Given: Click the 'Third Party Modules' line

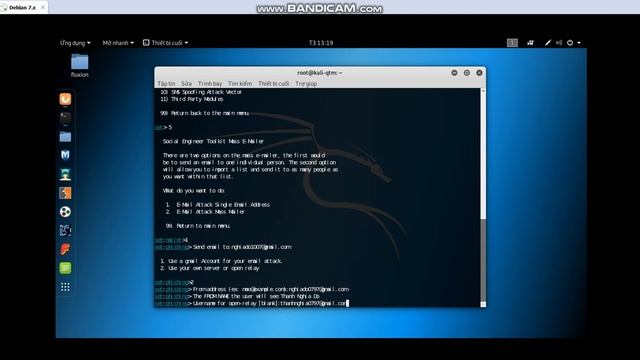Looking at the screenshot, I should (192, 99).
